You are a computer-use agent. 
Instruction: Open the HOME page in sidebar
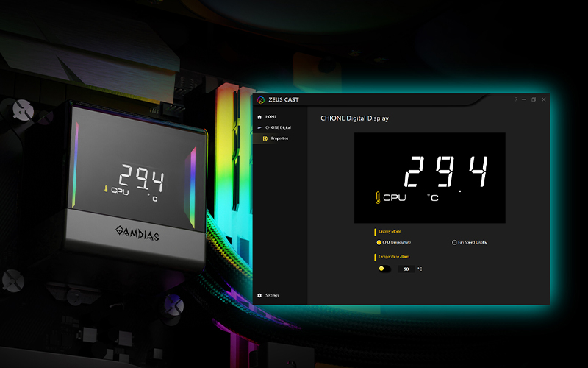[267, 117]
